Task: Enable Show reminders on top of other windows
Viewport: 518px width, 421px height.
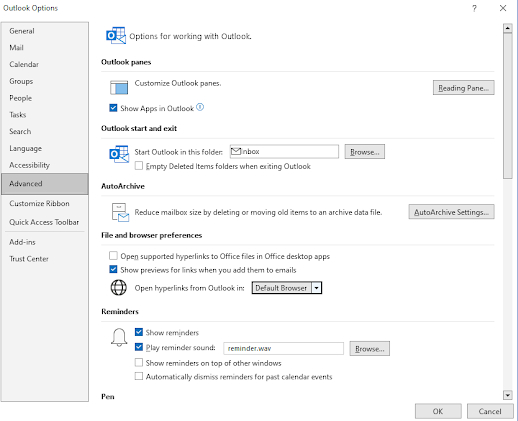Action: pyautogui.click(x=139, y=362)
